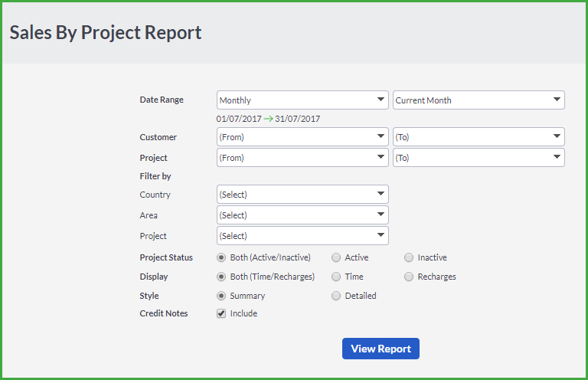Select Active project status radio

(336, 257)
